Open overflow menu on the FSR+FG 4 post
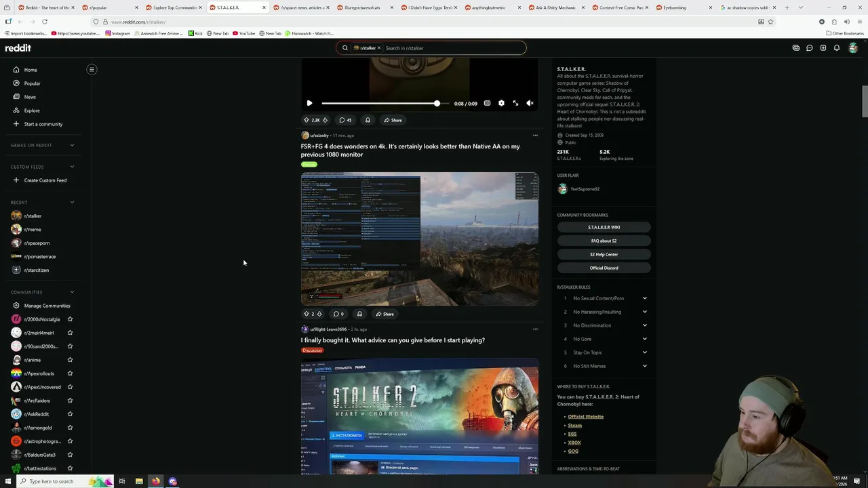The height and width of the screenshot is (488, 868). [535, 135]
